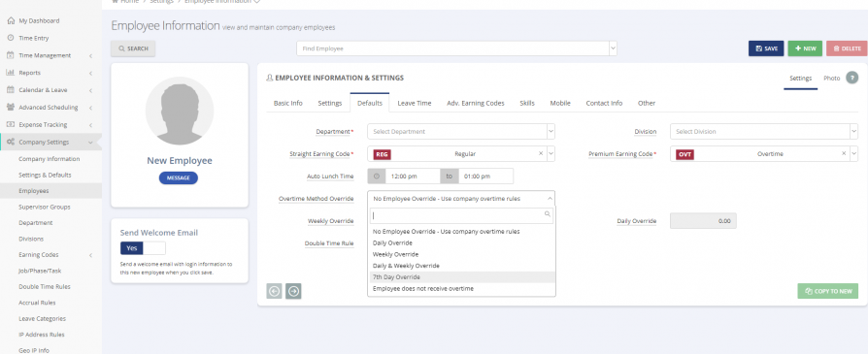868x354 pixels.
Task: Click the Reports bar chart icon
Action: [x=11, y=73]
